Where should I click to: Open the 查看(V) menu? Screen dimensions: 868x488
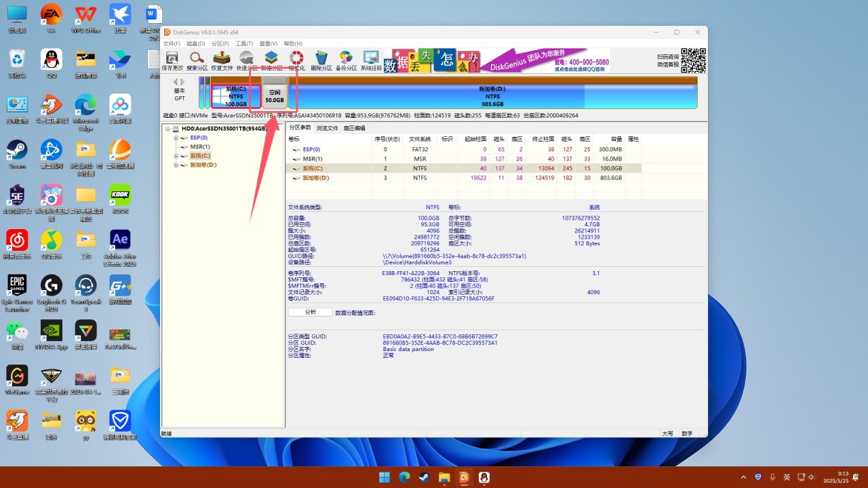point(269,43)
